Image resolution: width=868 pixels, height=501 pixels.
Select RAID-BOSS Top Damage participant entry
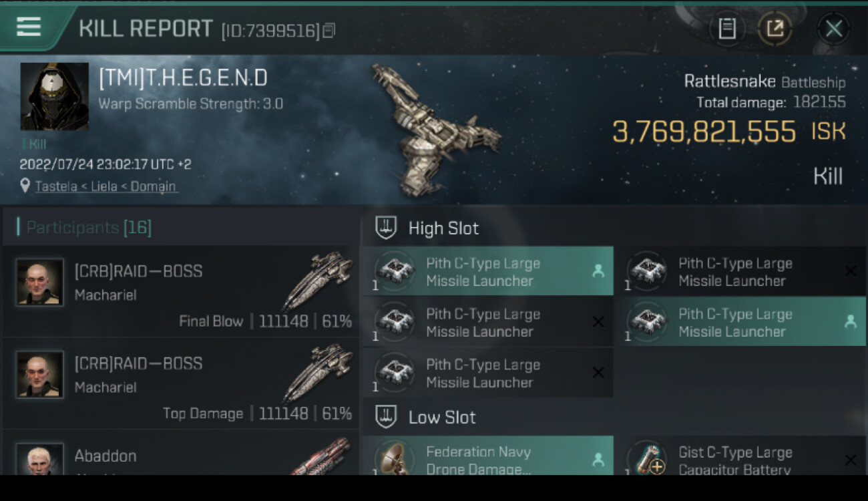click(180, 383)
